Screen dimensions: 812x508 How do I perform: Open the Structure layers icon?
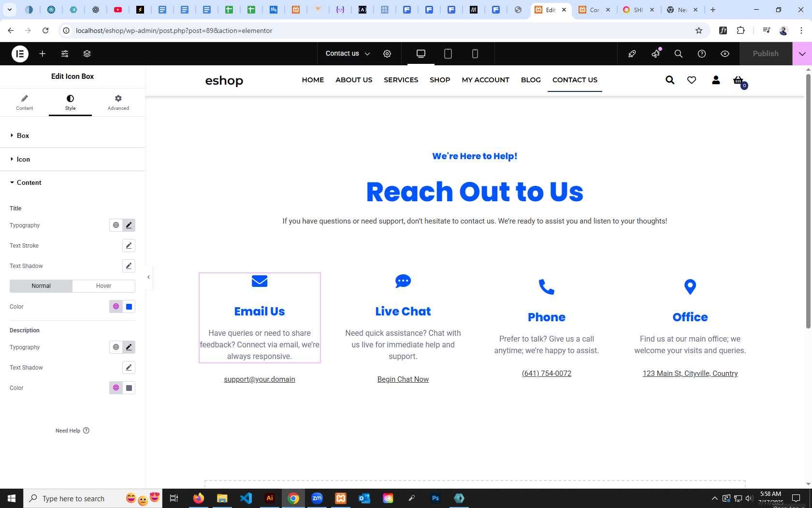[x=87, y=54]
